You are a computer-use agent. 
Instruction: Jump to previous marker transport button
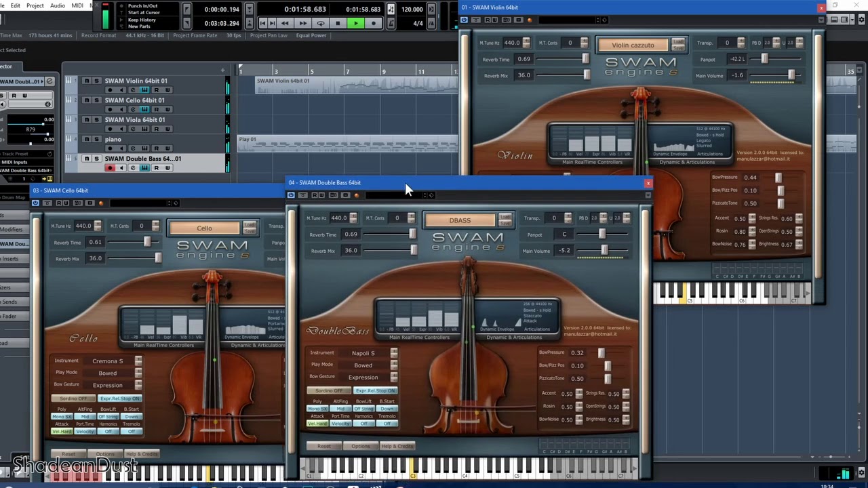[x=263, y=23]
